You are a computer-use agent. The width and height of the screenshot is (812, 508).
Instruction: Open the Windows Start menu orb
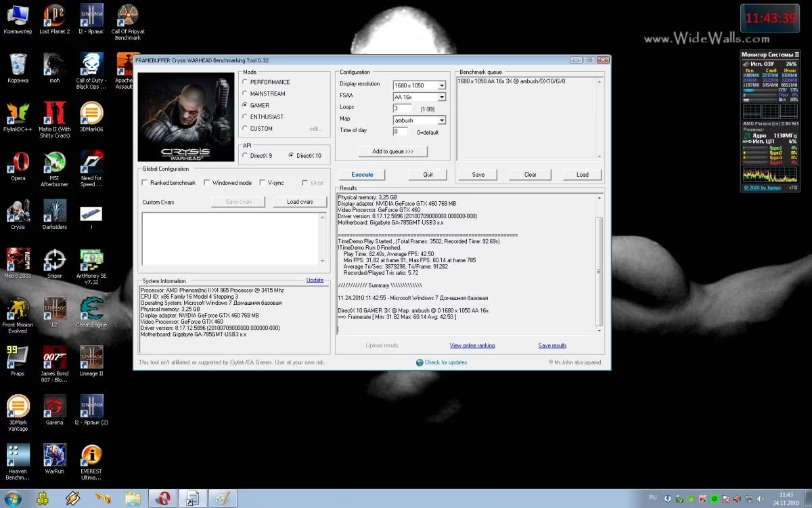(x=13, y=498)
